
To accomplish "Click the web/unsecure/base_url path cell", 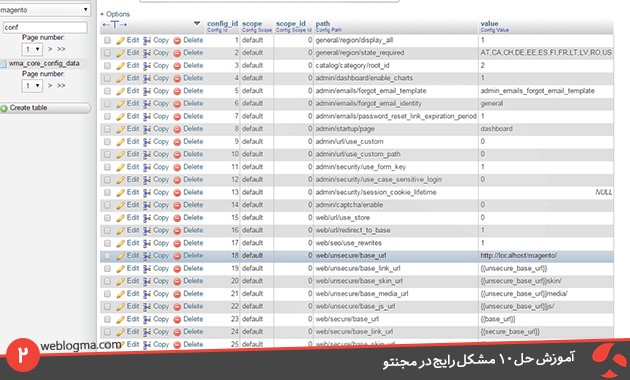I will click(351, 255).
